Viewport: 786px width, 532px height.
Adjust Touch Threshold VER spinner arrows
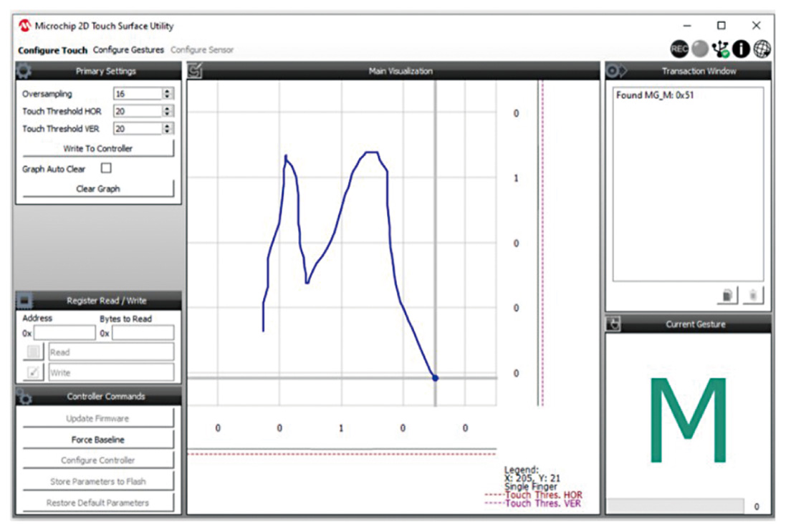click(168, 129)
